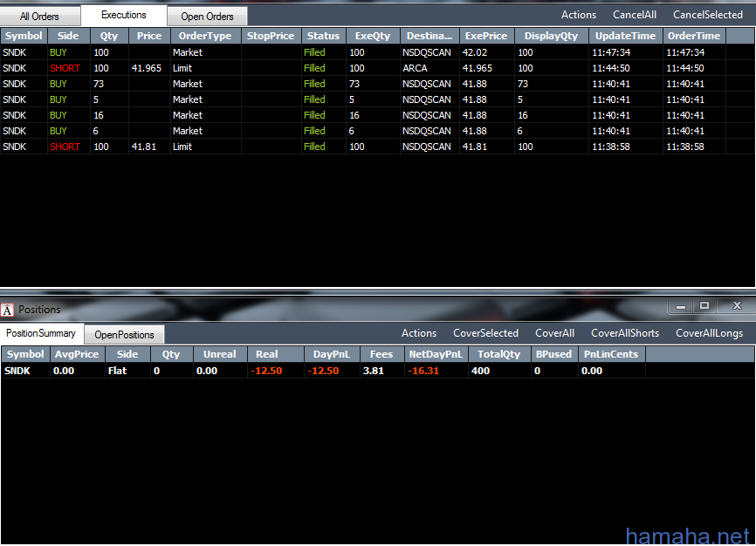Click the DisplayQty column header
The height and width of the screenshot is (546, 756).
(x=551, y=36)
